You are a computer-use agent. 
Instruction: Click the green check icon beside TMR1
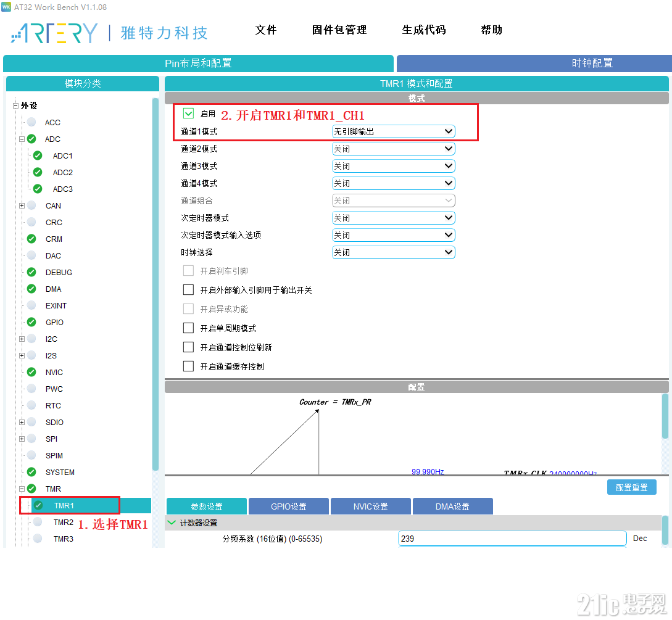(38, 505)
